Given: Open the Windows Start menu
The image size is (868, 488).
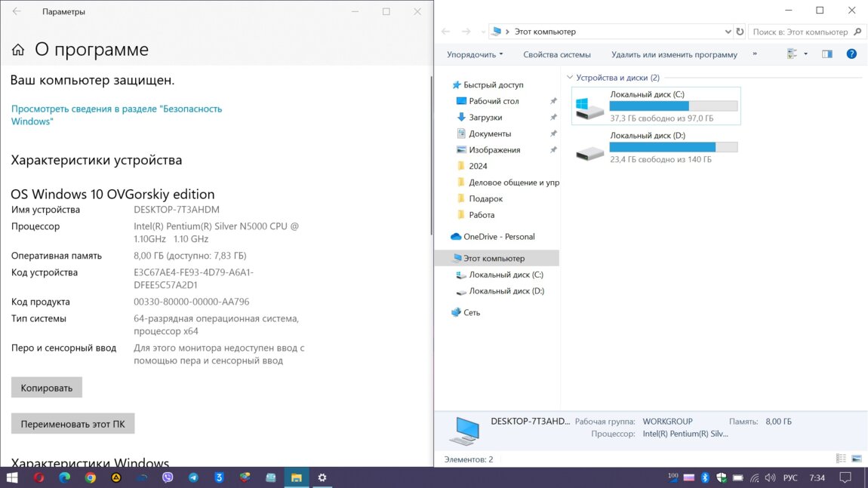Looking at the screenshot, I should pyautogui.click(x=12, y=477).
